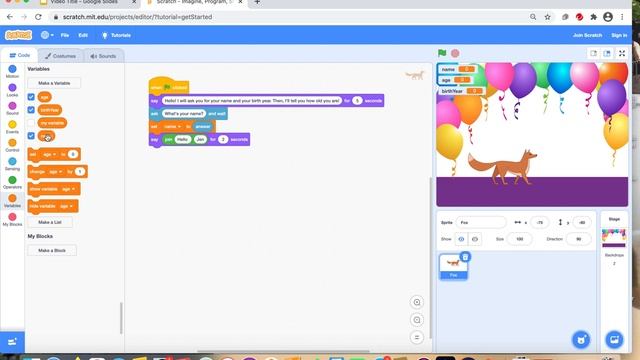Select the Stage backdrop thumbnail
Screen dimensions: 640x360
click(x=614, y=238)
